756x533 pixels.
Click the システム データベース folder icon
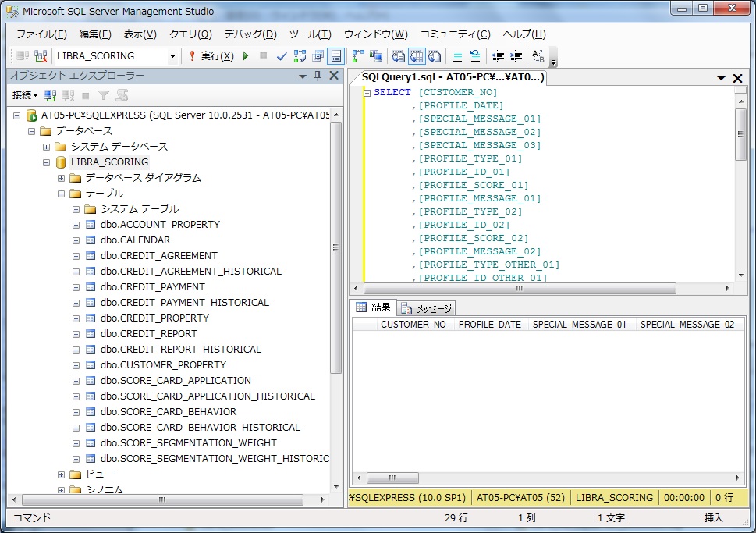click(61, 147)
